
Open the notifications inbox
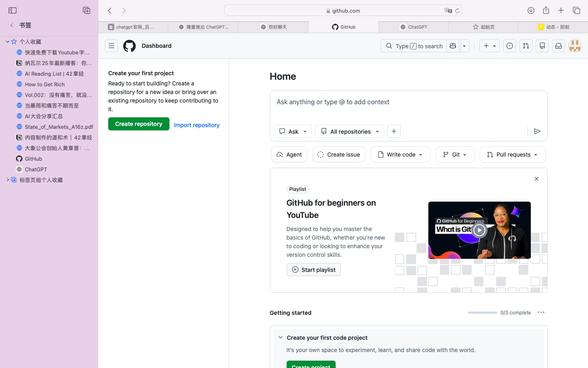tap(559, 46)
